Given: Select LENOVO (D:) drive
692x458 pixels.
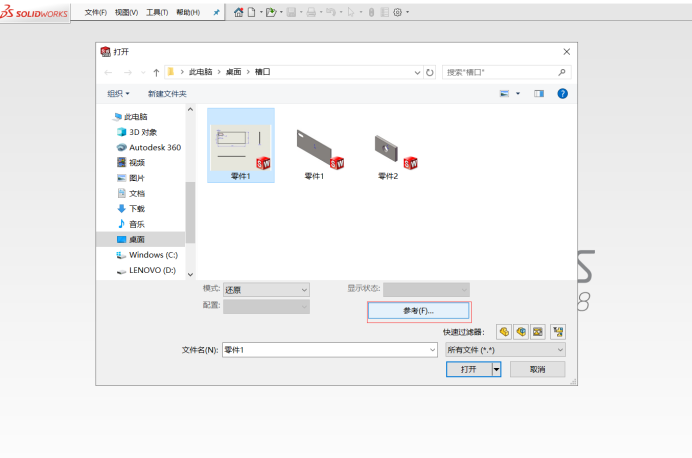Looking at the screenshot, I should [x=146, y=270].
